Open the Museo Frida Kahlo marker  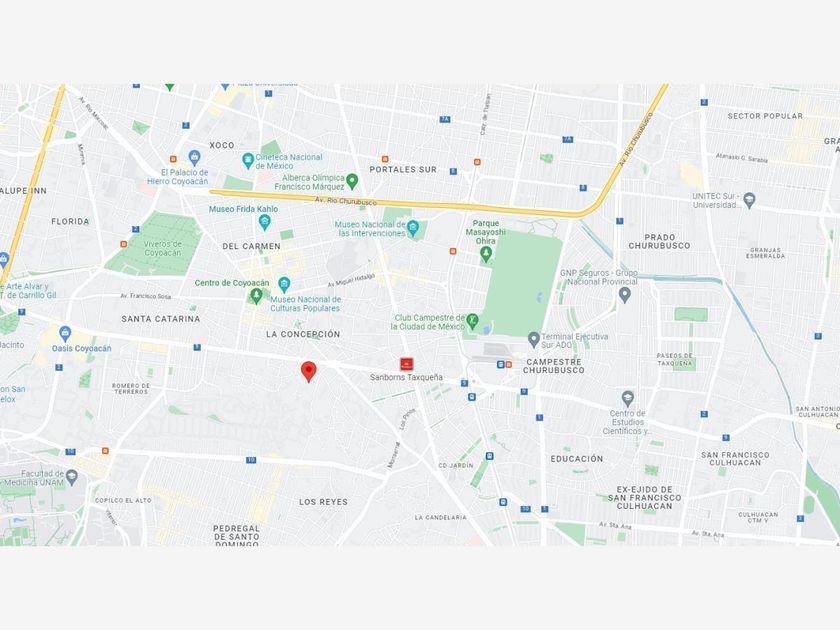pos(264,222)
